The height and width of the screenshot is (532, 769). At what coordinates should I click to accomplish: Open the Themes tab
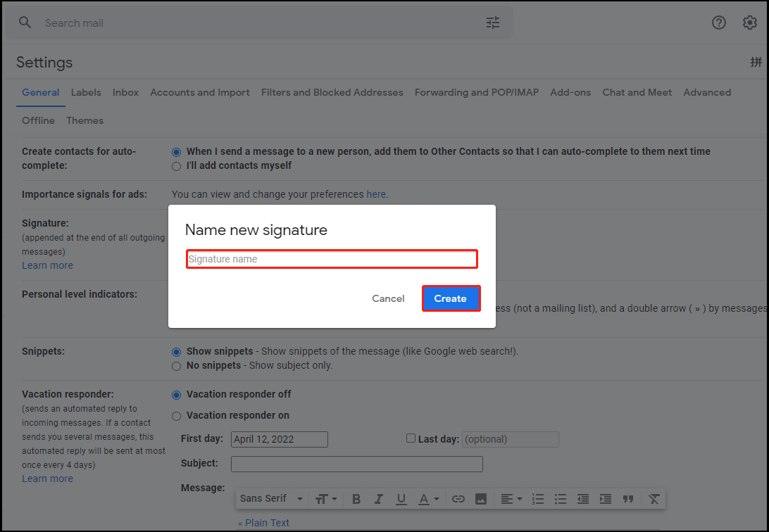[85, 120]
